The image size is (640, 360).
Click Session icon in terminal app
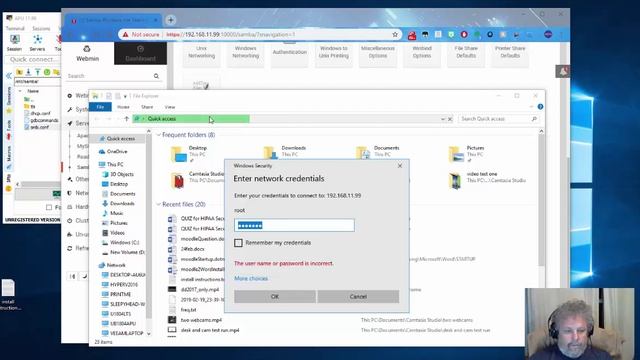(x=15, y=42)
